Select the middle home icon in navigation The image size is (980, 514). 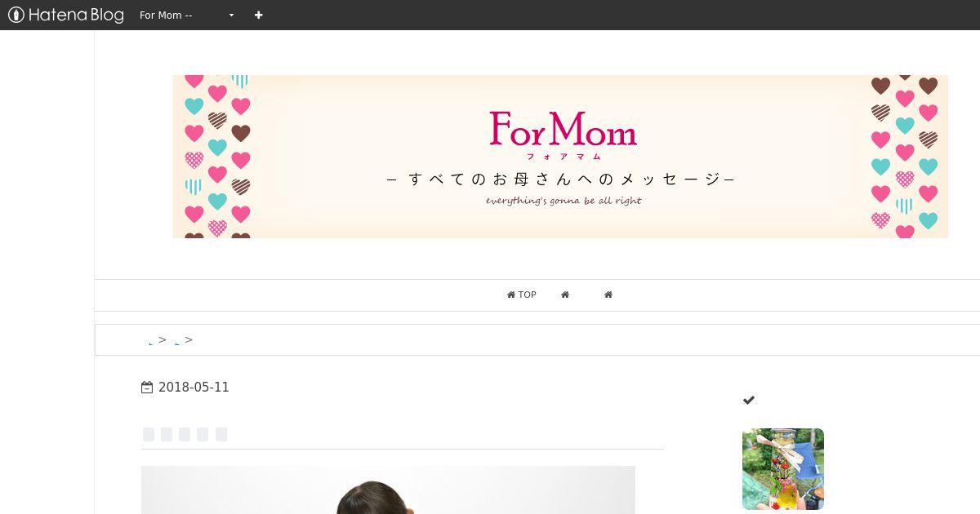(x=565, y=295)
